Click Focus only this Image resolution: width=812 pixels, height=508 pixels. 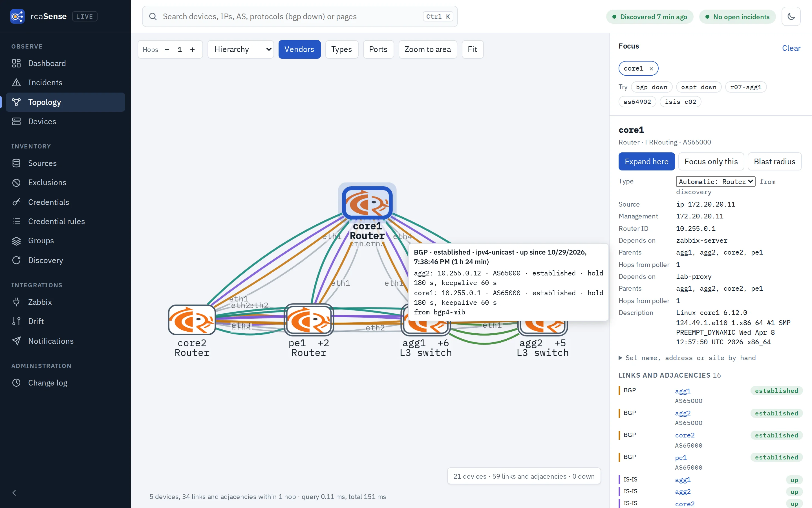[x=711, y=162]
